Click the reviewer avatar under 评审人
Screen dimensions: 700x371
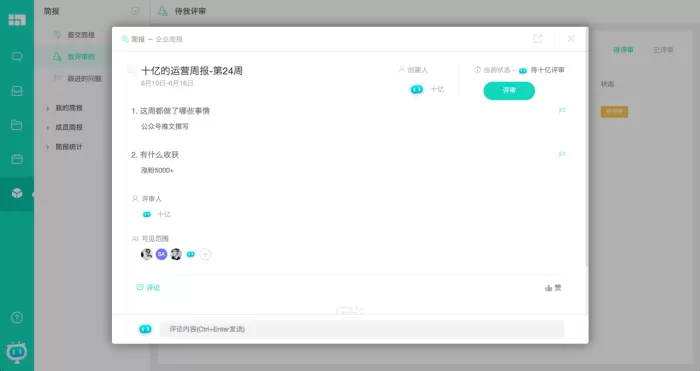click(x=146, y=214)
